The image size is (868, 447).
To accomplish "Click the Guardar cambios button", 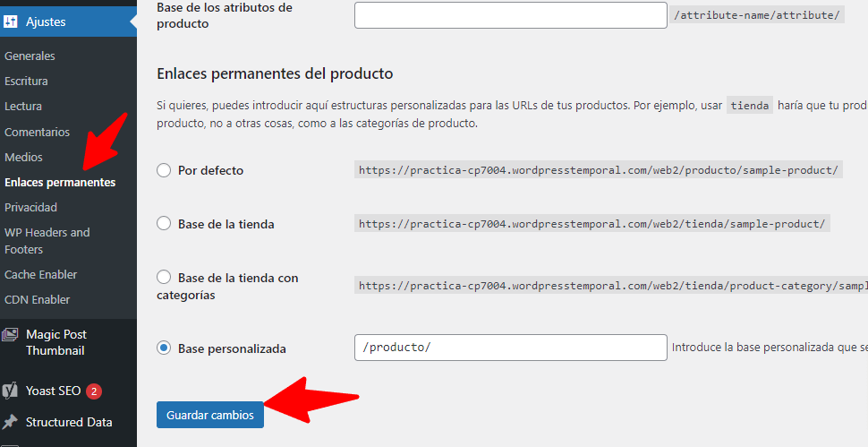I will tap(209, 415).
